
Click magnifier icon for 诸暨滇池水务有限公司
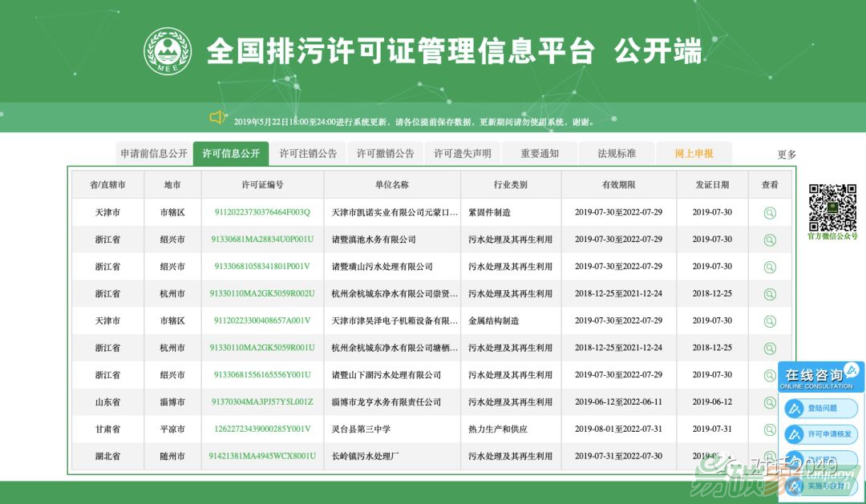click(x=770, y=240)
